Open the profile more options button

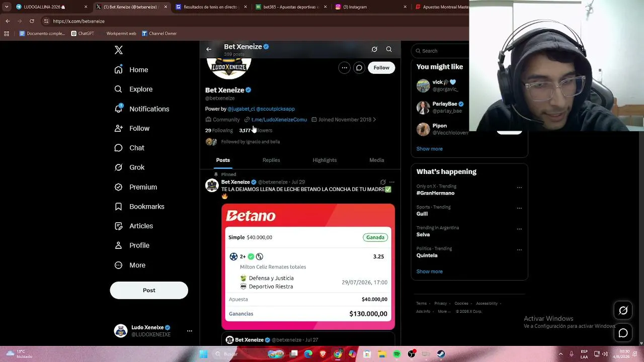click(344, 68)
